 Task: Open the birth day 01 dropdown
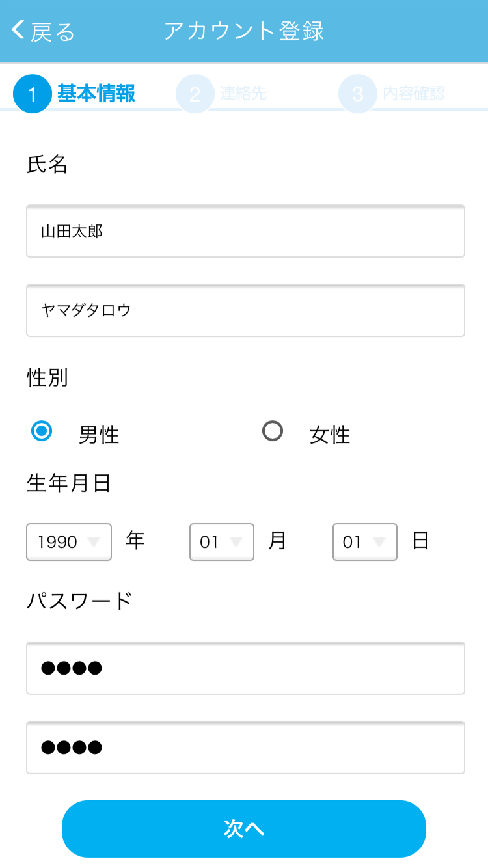[364, 541]
